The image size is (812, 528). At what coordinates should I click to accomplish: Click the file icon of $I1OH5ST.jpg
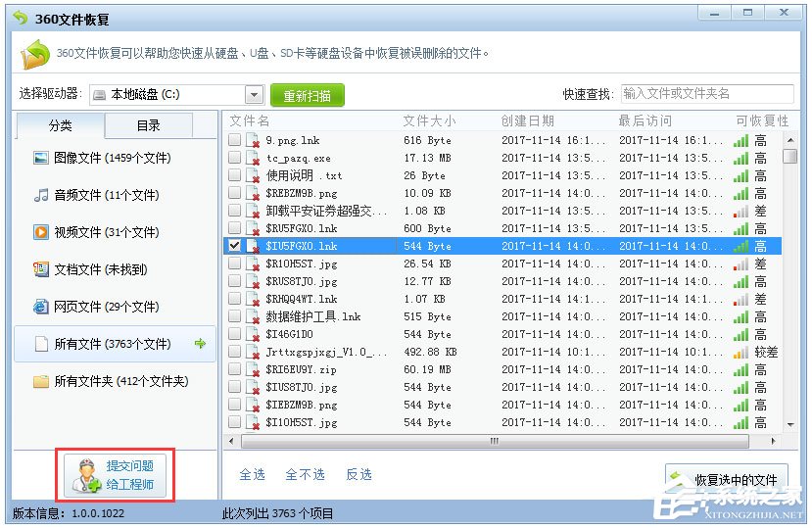[x=253, y=422]
